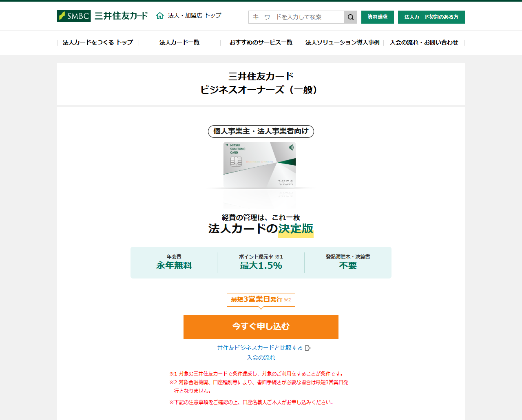Viewport: 522px width, 420px height.
Task: Open the 法人カードをつくる トップ menu
Action: point(98,42)
